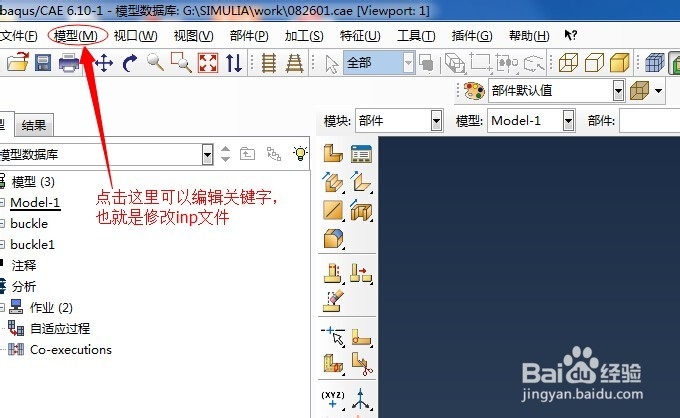The height and width of the screenshot is (418, 680).
Task: Select the box zoom tool
Action: (x=181, y=63)
